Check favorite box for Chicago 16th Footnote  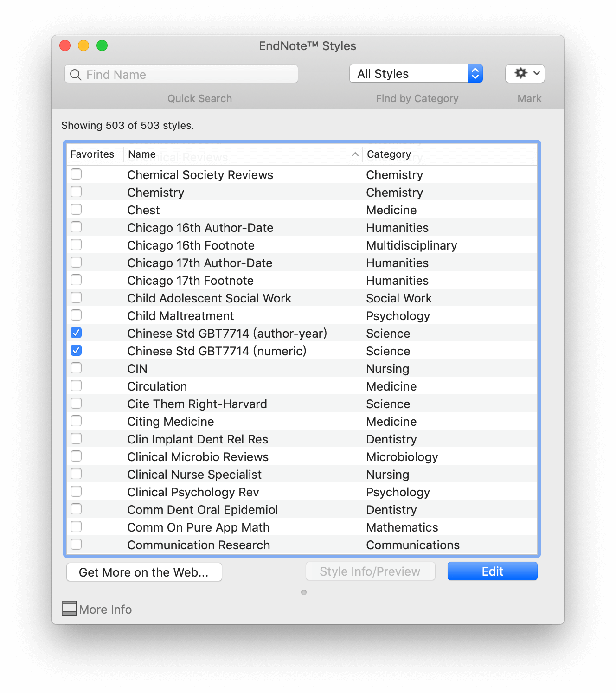point(76,244)
